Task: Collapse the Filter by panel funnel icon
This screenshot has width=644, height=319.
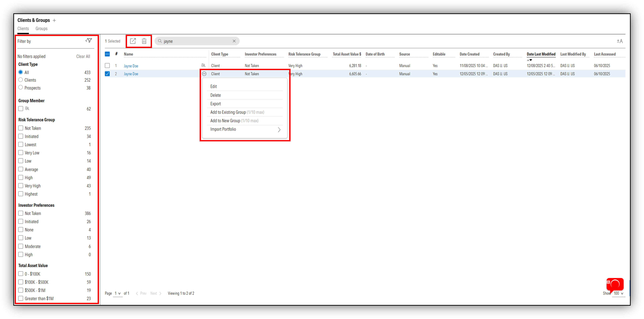Action: (x=89, y=40)
